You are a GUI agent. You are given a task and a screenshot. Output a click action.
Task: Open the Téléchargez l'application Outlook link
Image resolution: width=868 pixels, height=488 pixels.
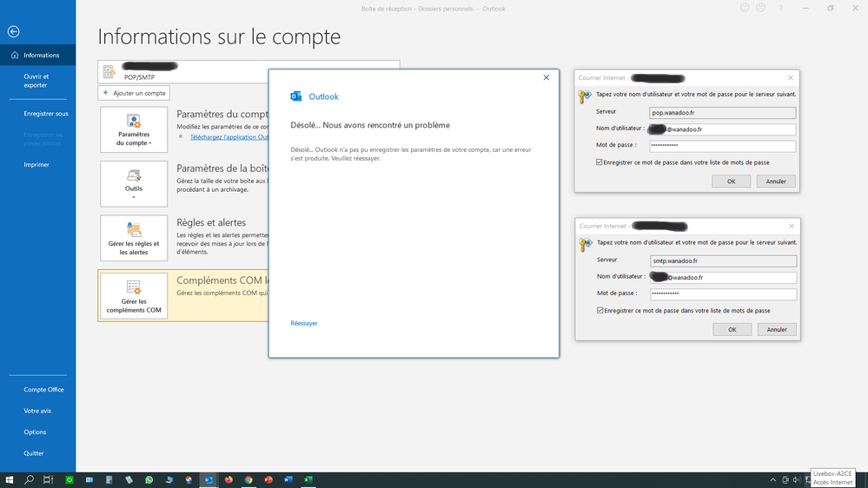(x=229, y=137)
